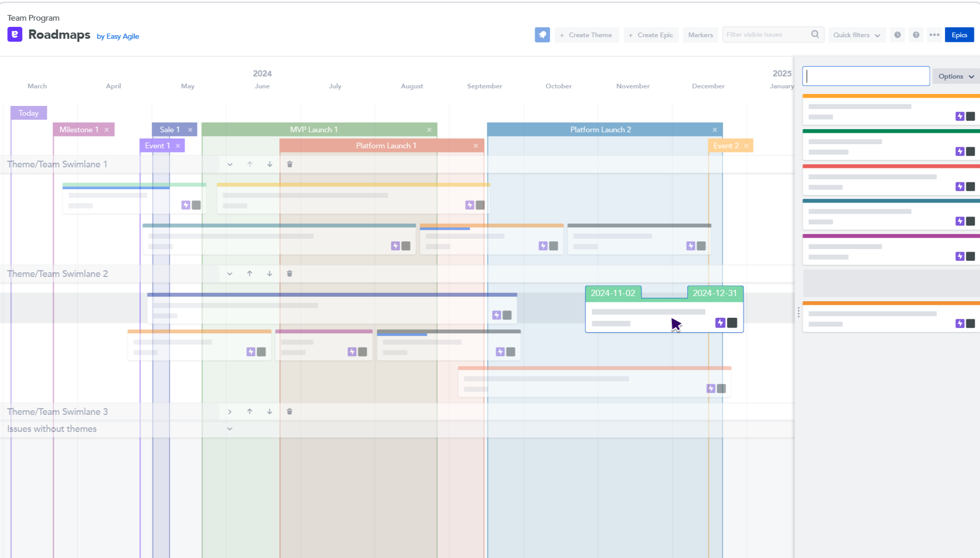
Task: Click the Issues without themes label
Action: pos(52,429)
